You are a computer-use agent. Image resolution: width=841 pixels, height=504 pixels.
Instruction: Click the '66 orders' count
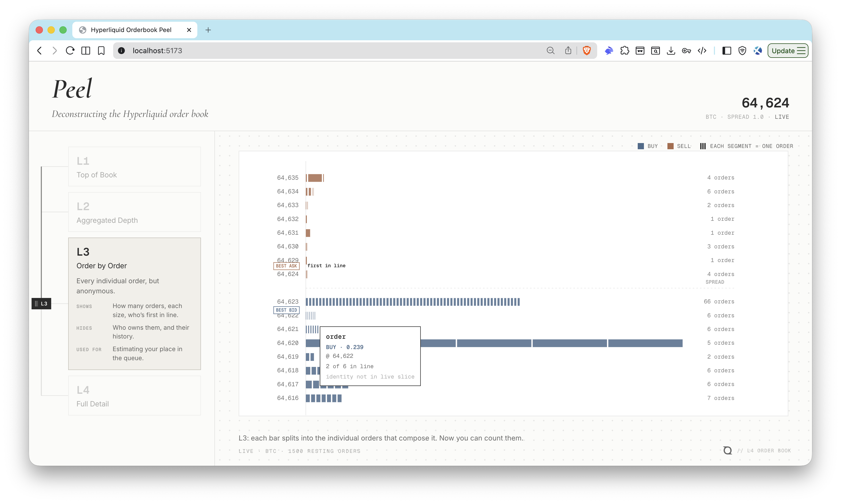719,302
